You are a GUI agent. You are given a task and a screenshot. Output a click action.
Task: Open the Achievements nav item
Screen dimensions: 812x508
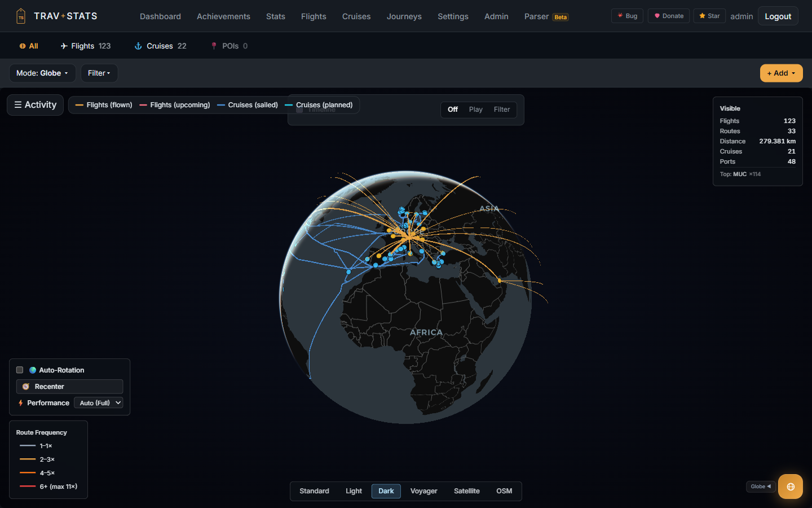[223, 16]
